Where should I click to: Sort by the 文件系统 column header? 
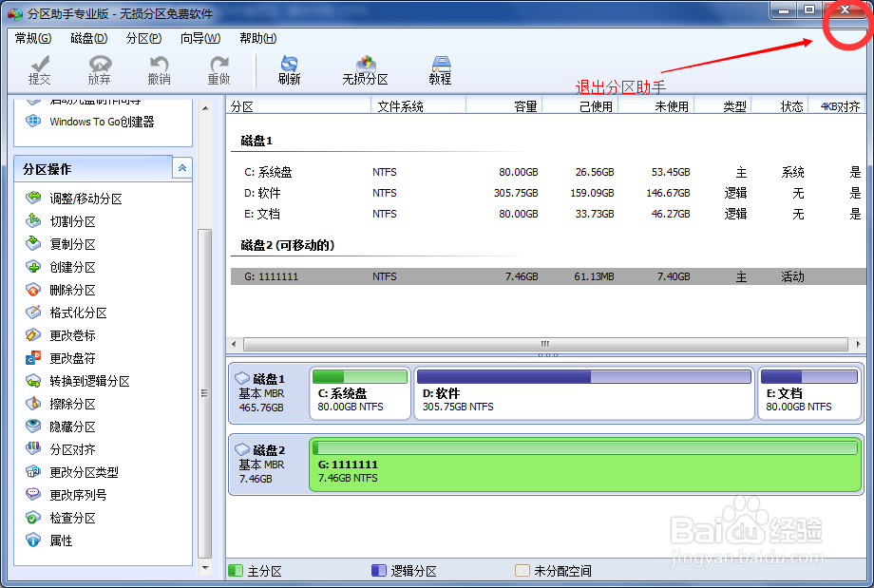click(x=419, y=105)
